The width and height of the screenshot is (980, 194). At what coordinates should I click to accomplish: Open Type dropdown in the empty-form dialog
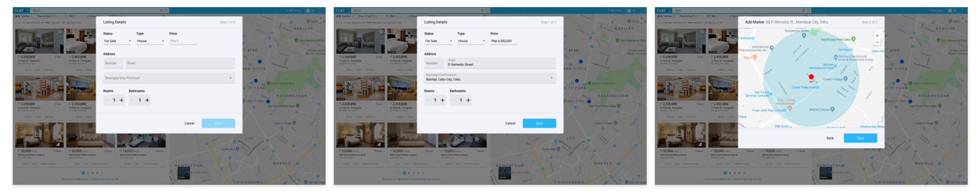click(150, 41)
